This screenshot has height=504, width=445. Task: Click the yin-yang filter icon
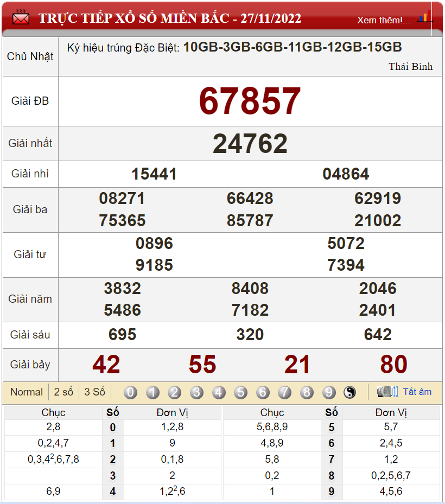pos(350,392)
